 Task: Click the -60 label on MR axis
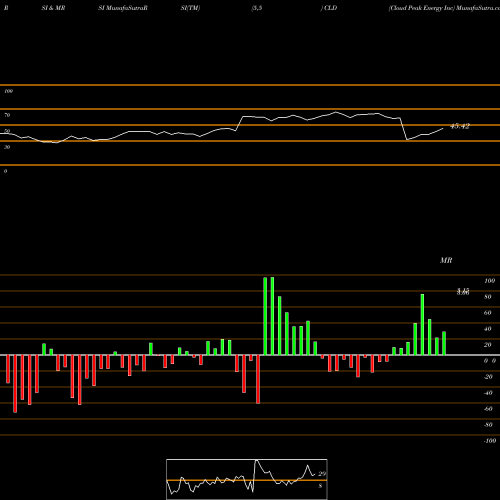488,409
